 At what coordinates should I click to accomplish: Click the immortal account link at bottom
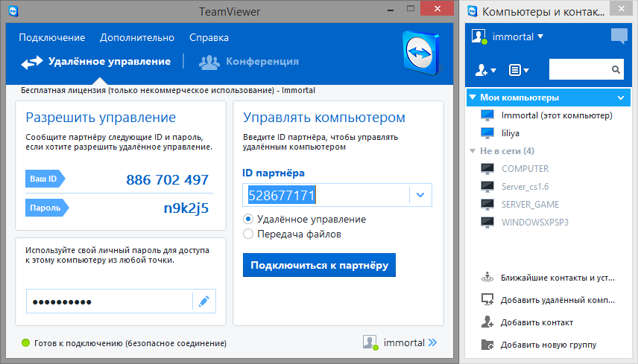[x=404, y=343]
